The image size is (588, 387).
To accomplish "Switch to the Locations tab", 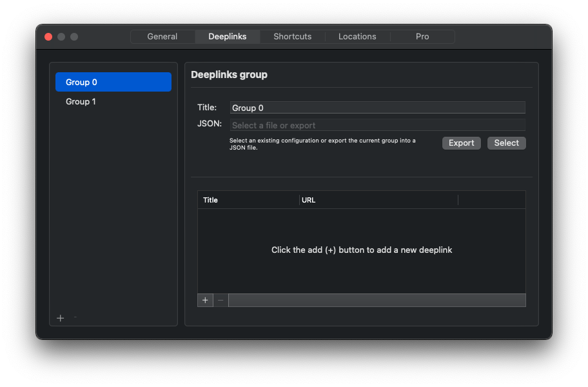I will coord(357,37).
